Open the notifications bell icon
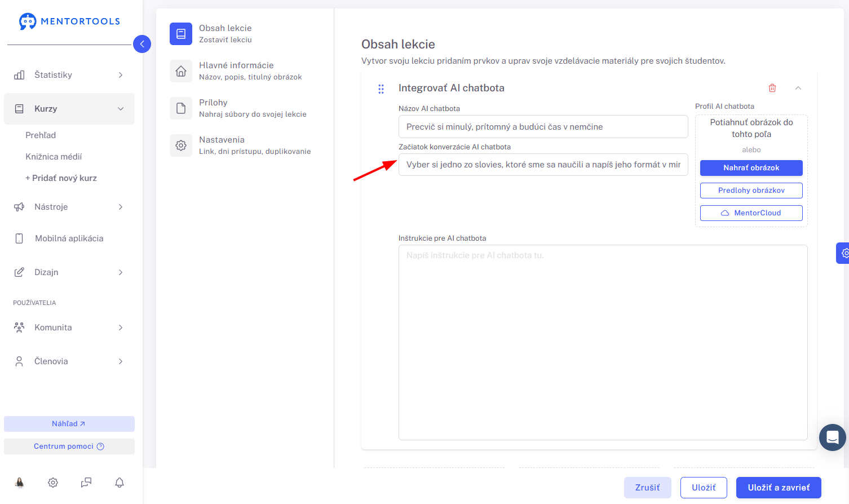 tap(120, 483)
